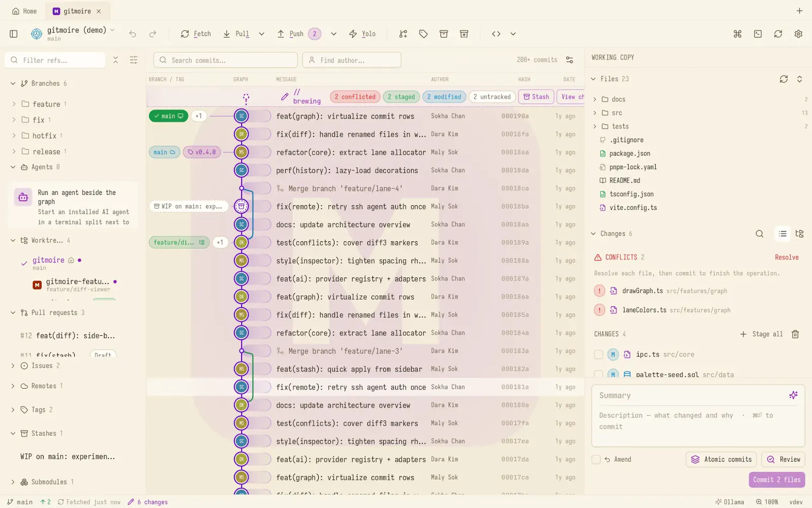This screenshot has height=508, width=812.
Task: Expand the Tags section
Action: pyautogui.click(x=13, y=409)
